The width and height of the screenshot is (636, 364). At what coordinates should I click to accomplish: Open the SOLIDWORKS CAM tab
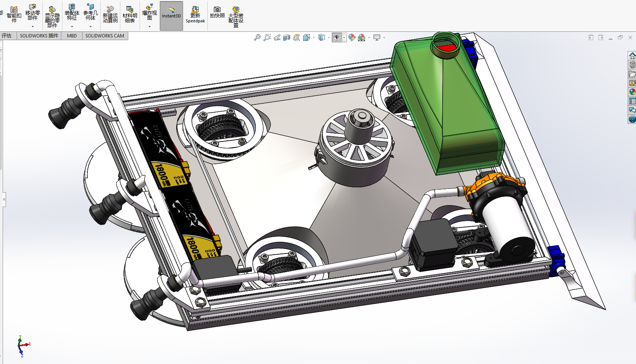click(x=105, y=36)
